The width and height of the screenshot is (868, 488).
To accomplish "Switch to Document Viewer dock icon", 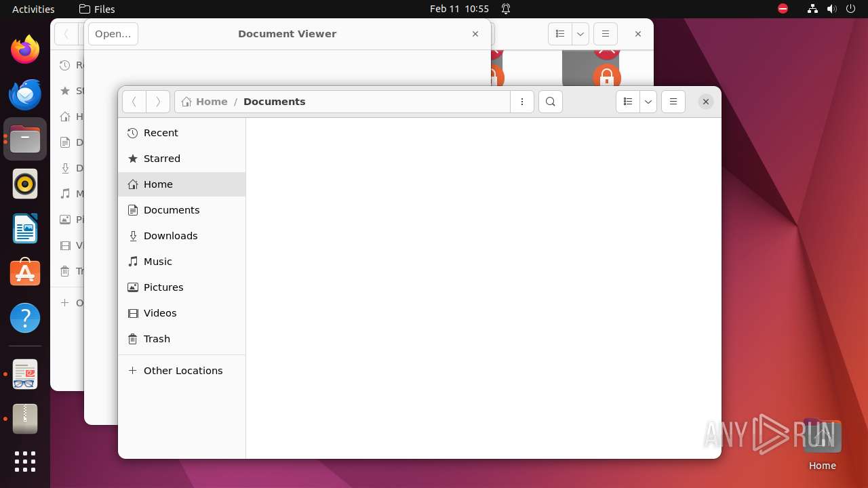I will 25,375.
